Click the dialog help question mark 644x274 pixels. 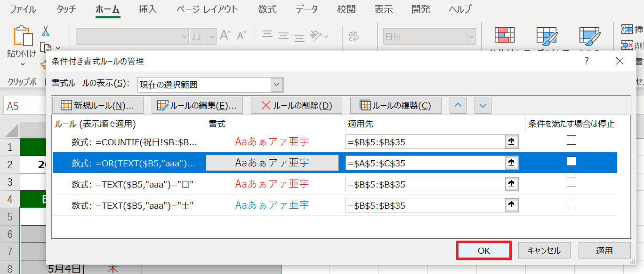coord(587,61)
